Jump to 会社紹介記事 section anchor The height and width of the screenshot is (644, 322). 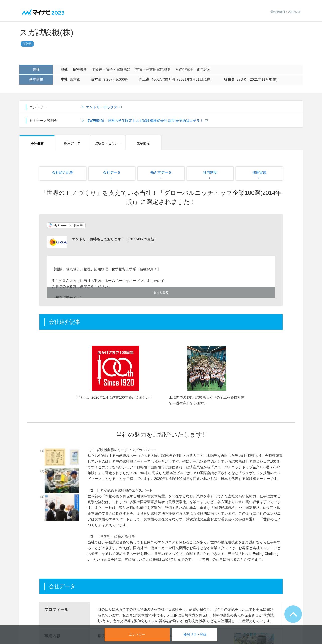coord(63,173)
